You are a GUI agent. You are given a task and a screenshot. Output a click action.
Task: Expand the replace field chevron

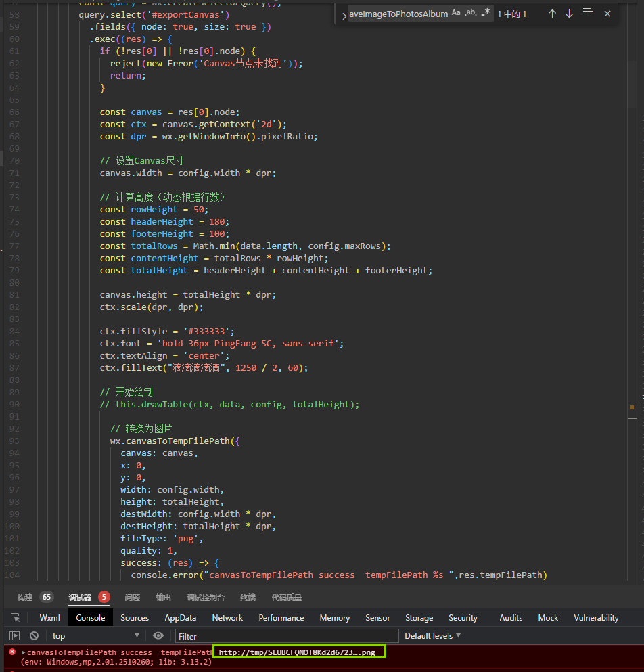344,16
